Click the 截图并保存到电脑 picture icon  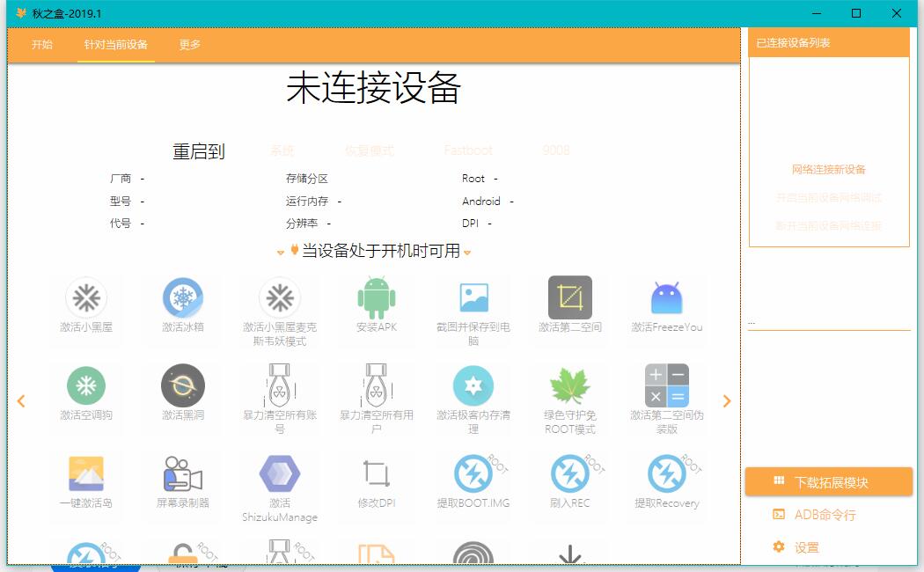click(473, 297)
